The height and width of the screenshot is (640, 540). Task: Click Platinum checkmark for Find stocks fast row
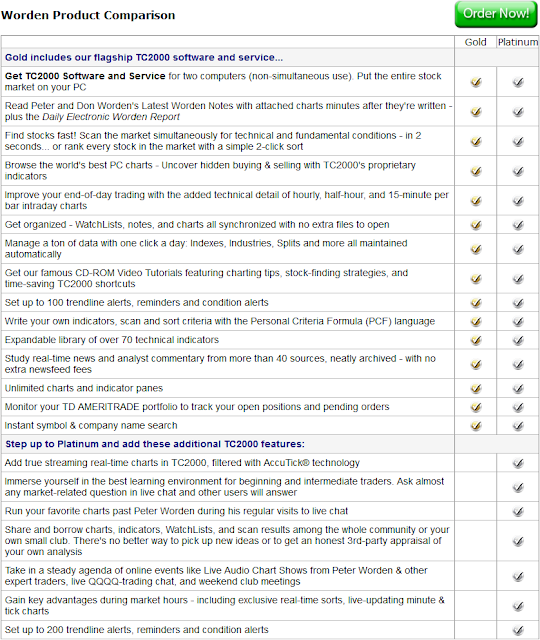click(x=518, y=141)
